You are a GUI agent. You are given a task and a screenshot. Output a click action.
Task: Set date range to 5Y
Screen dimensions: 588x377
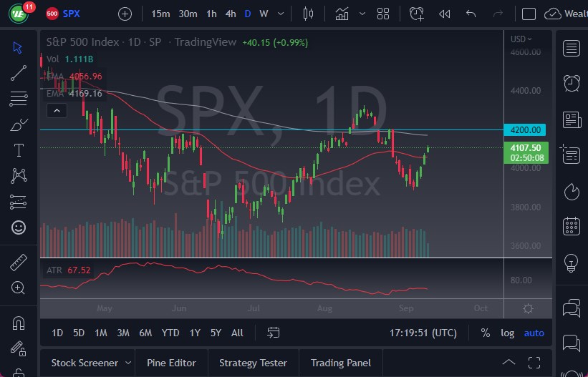[216, 333]
